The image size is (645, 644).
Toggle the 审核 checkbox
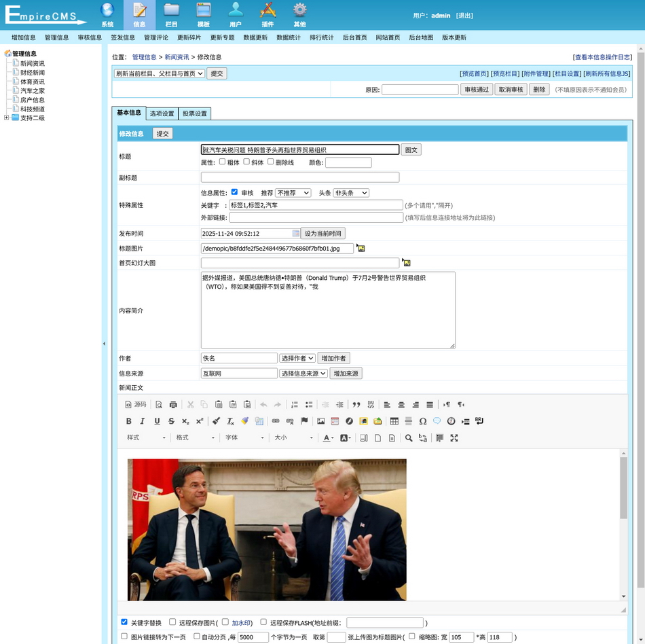point(235,192)
